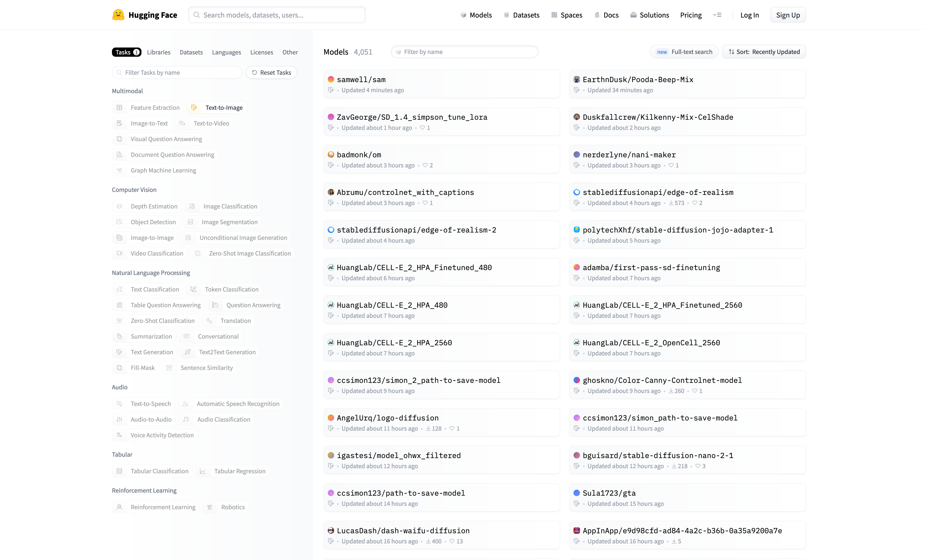
Task: Toggle the Zero-Shot Image Classification filter
Action: coord(243,253)
